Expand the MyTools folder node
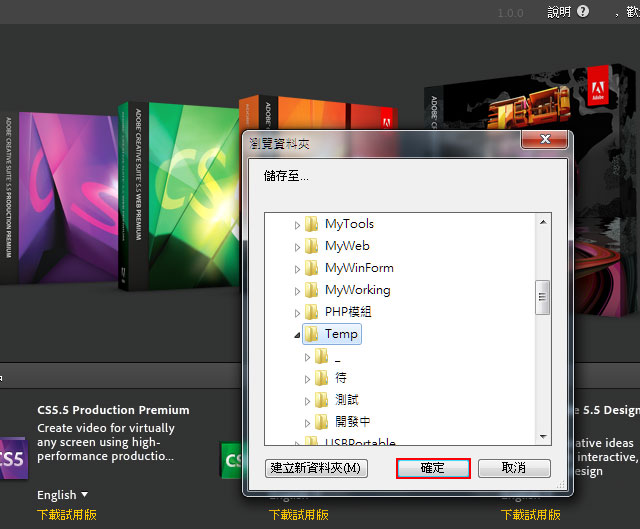The image size is (640, 529). click(x=297, y=225)
